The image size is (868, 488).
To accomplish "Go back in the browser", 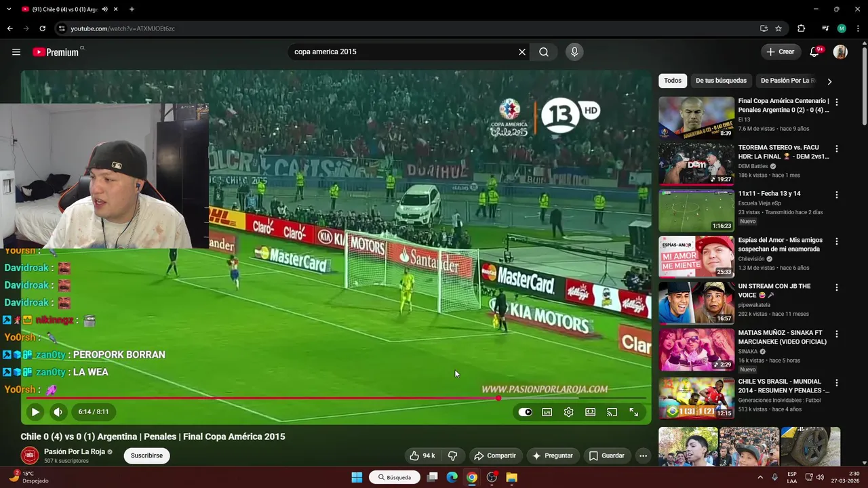I will coord(9,28).
